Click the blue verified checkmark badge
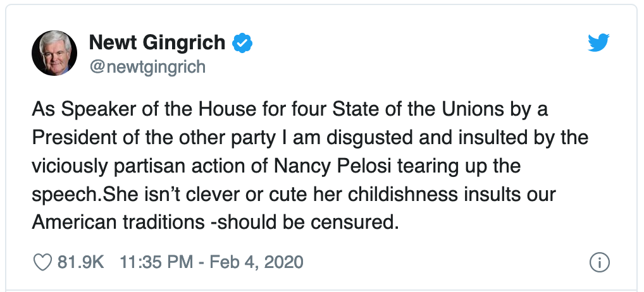Screen dimensions: 644x292 [242, 43]
